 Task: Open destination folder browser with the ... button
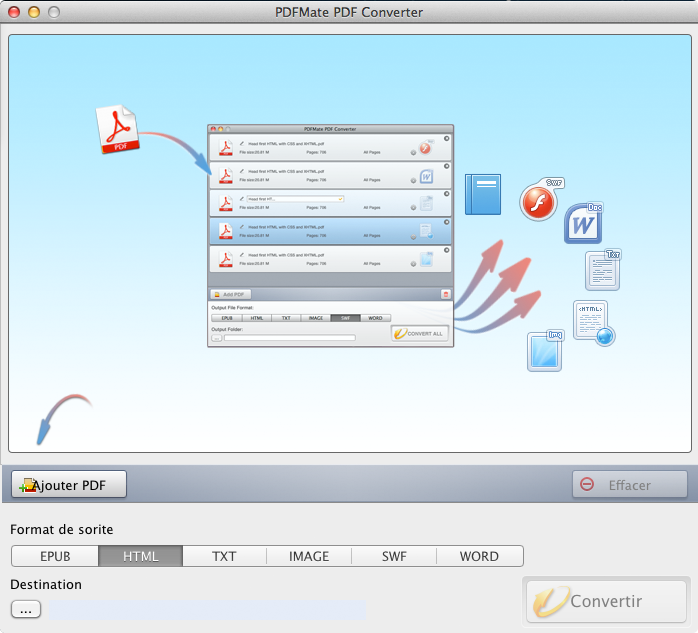[26, 609]
